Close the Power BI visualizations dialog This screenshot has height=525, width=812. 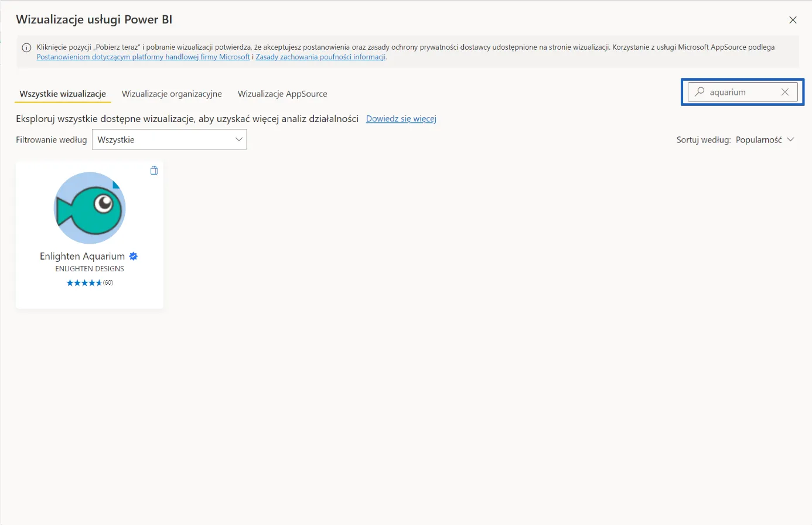click(793, 20)
